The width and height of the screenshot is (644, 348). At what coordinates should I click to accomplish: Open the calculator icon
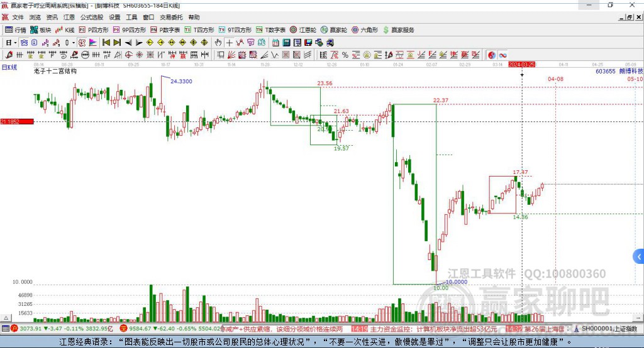(286, 43)
